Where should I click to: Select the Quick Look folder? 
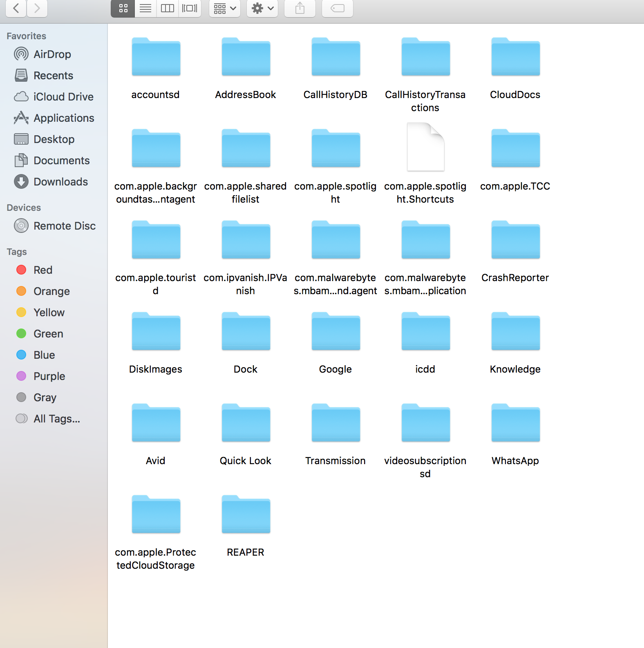point(246,423)
